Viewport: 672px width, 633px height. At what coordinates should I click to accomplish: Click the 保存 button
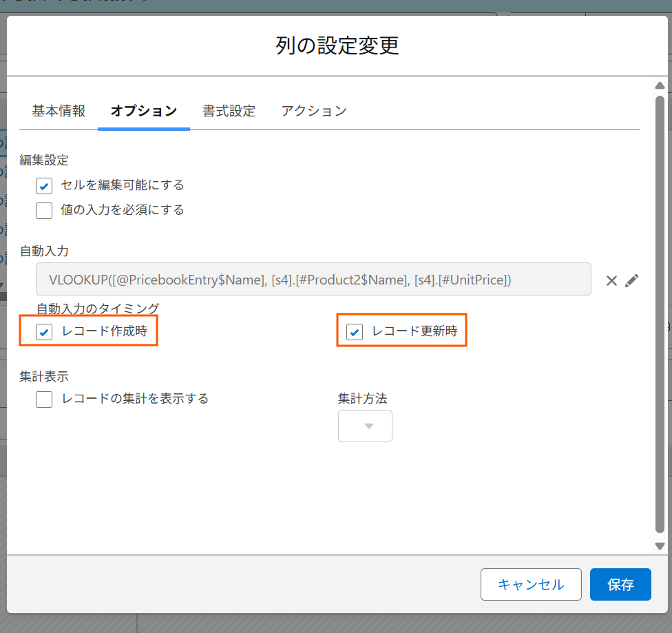coord(620,585)
